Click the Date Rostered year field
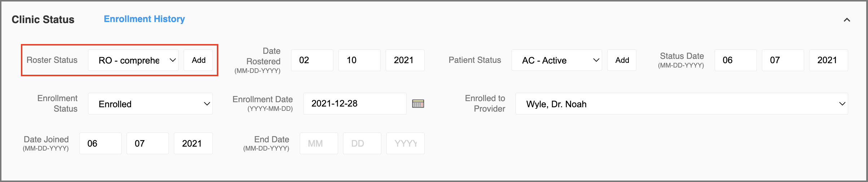Viewport: 868px width, 182px height. (405, 60)
